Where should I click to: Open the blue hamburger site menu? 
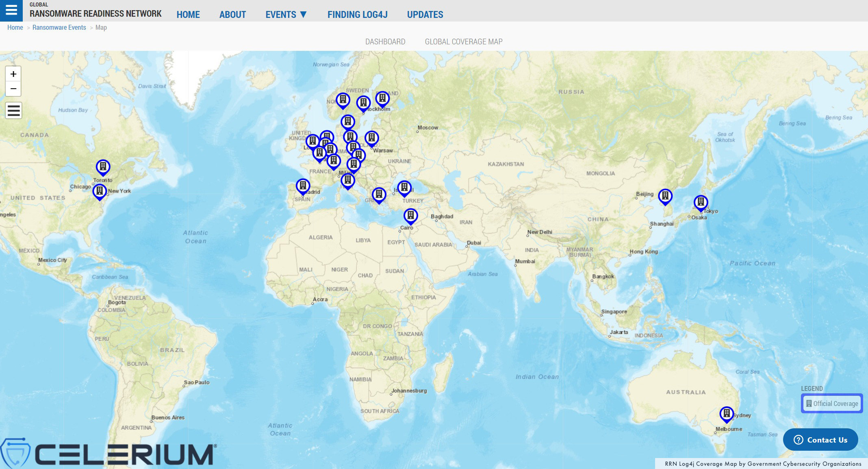click(11, 10)
